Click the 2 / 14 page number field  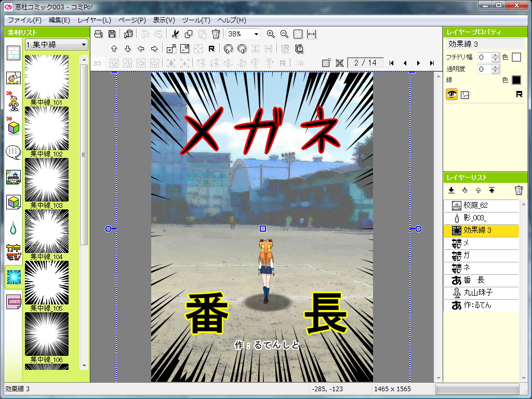tap(365, 63)
